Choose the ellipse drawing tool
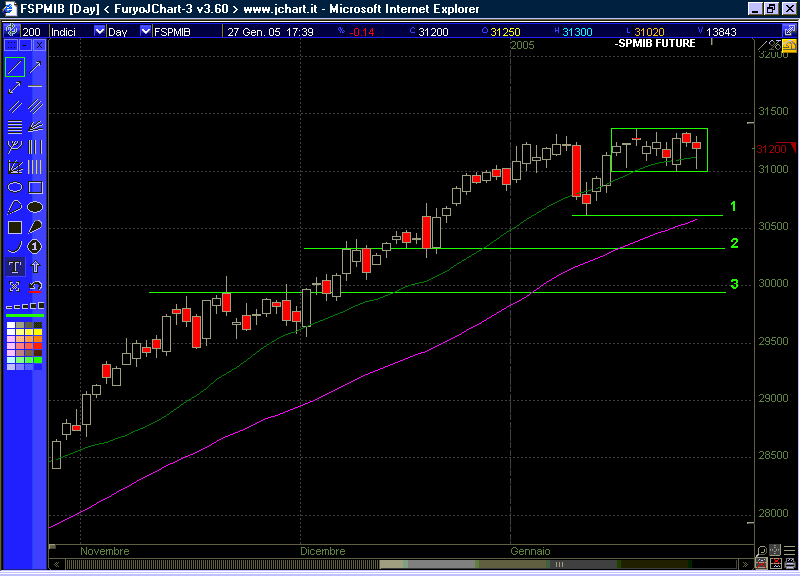800x576 pixels. click(x=15, y=187)
